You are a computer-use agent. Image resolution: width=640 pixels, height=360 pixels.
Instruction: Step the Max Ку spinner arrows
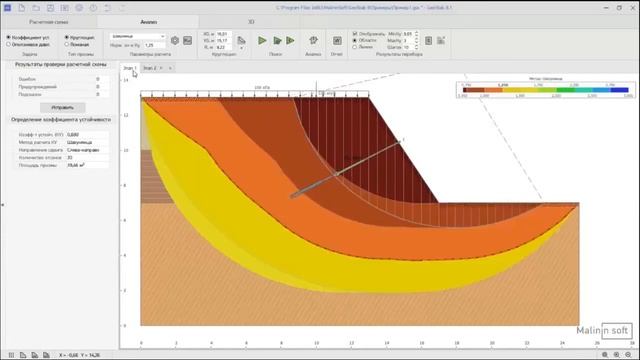click(x=416, y=40)
